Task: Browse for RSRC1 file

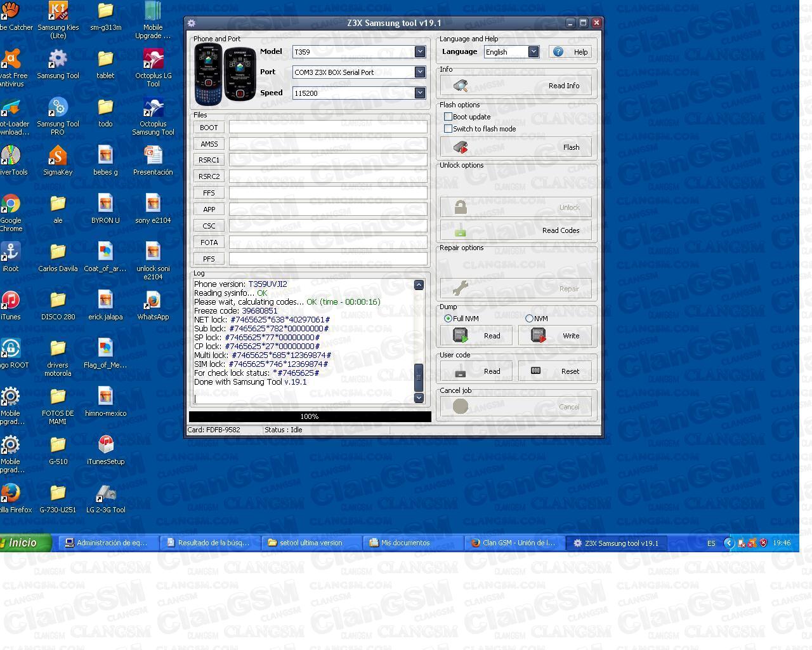Action: click(209, 161)
